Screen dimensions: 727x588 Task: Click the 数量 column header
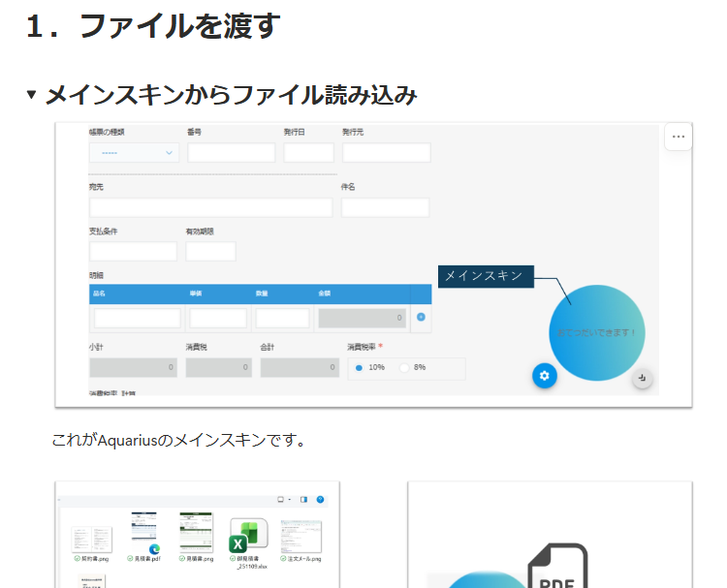(262, 294)
